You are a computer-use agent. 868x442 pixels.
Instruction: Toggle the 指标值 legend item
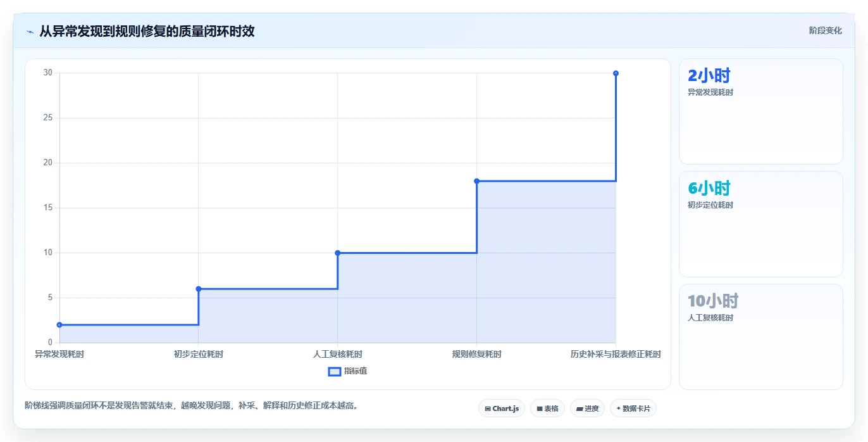[x=347, y=371]
